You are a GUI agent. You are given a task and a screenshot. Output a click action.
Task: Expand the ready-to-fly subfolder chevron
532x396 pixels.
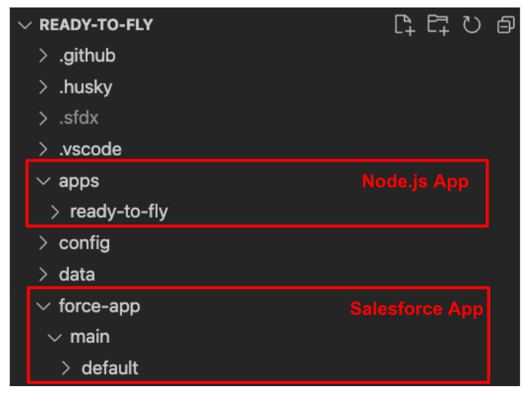pyautogui.click(x=55, y=212)
